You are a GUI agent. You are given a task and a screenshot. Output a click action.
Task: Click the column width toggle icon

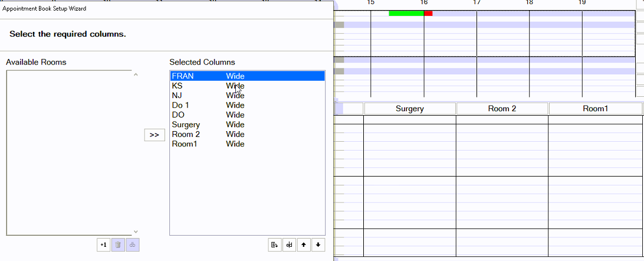pos(289,244)
